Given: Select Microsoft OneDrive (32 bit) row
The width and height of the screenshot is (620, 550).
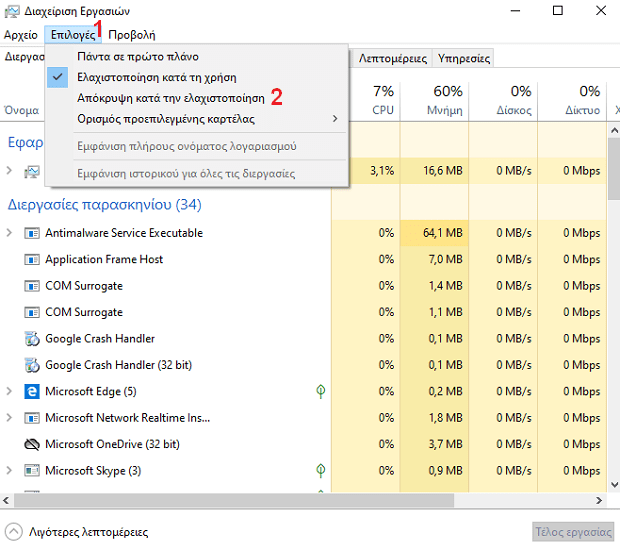Looking at the screenshot, I should pyautogui.click(x=303, y=444).
